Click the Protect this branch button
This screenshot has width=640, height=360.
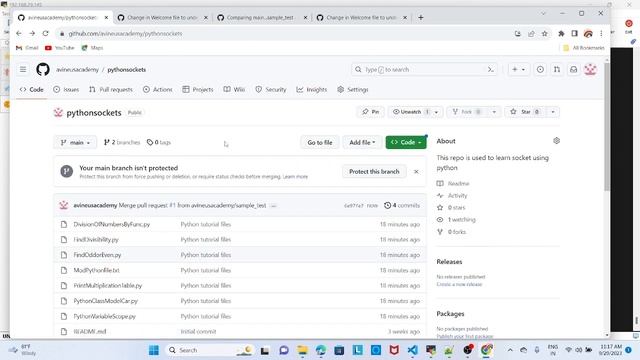[374, 171]
